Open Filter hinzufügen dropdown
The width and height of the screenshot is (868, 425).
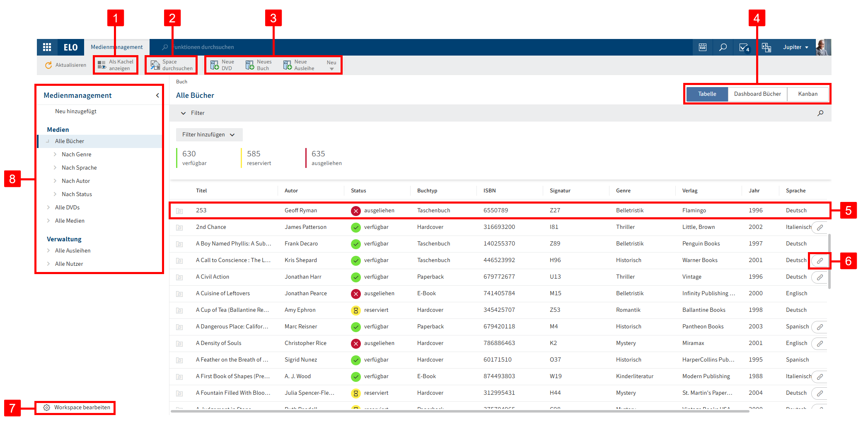click(209, 135)
